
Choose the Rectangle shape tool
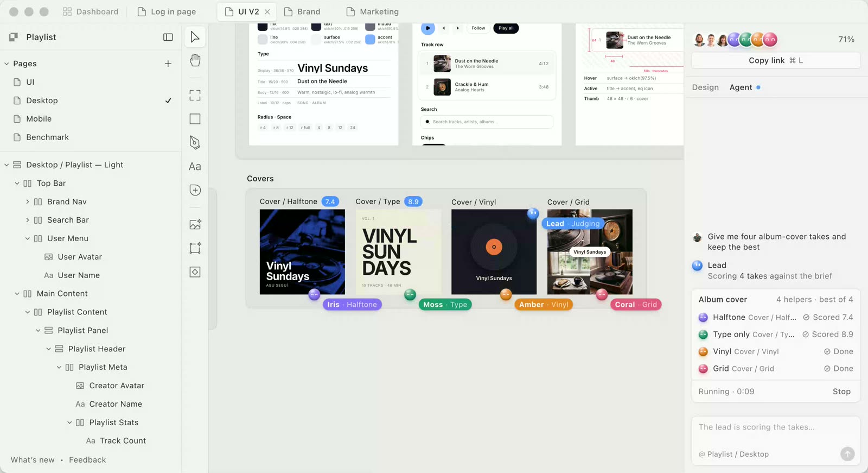195,119
